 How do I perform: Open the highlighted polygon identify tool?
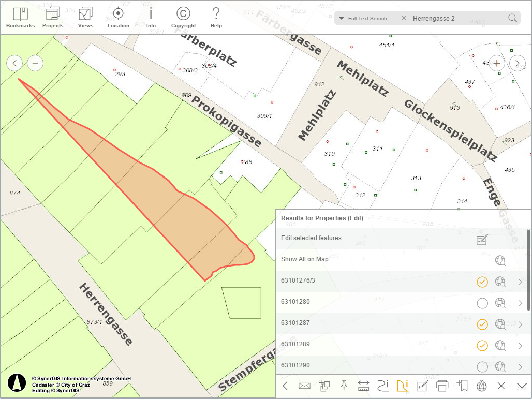click(x=402, y=386)
